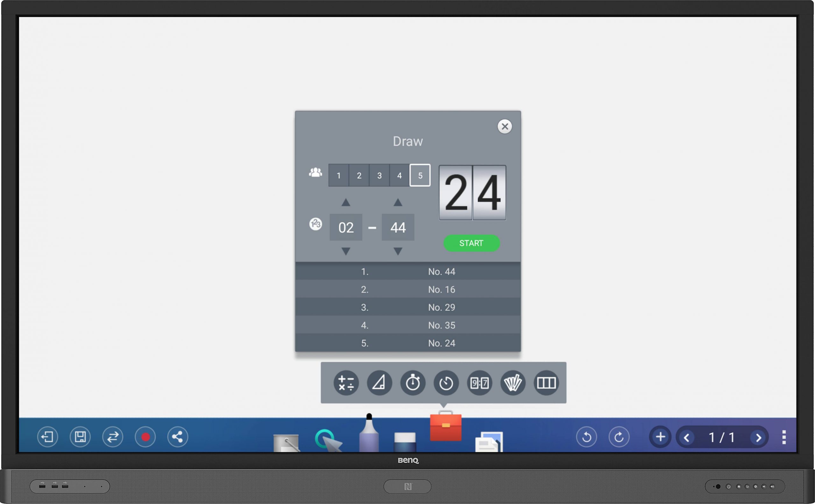Viewport: 815px width, 504px height.
Task: Set number of draws to 5
Action: coord(420,175)
